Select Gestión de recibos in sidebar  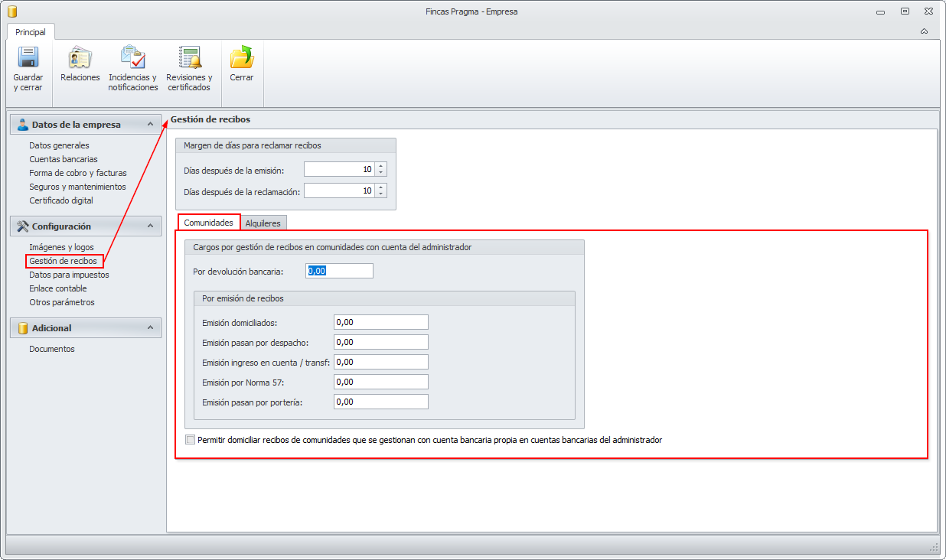(x=64, y=261)
